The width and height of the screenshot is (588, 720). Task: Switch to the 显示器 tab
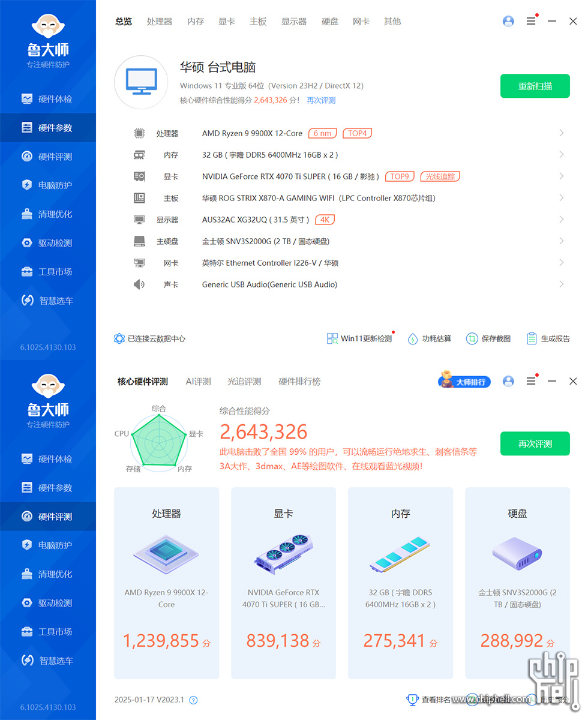click(x=294, y=22)
